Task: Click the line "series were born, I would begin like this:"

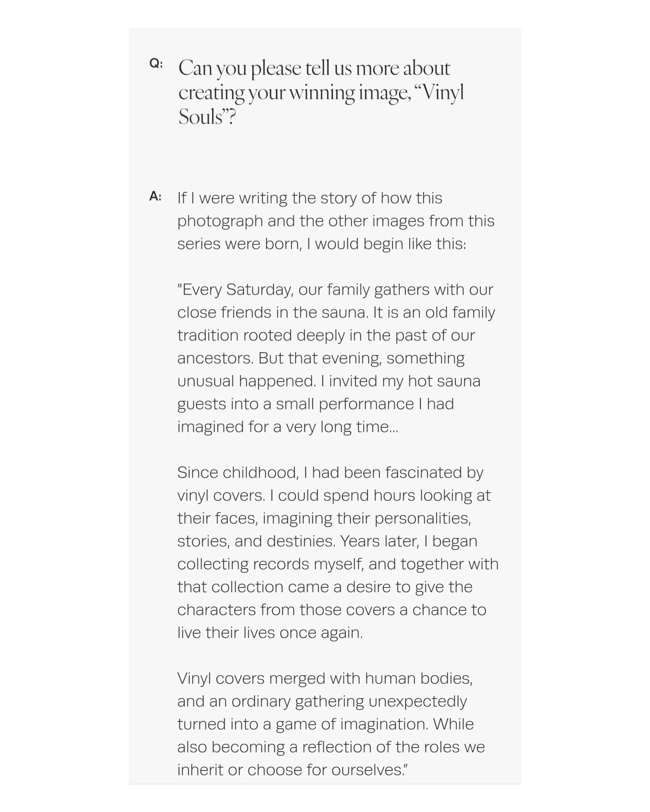Action: point(322,244)
